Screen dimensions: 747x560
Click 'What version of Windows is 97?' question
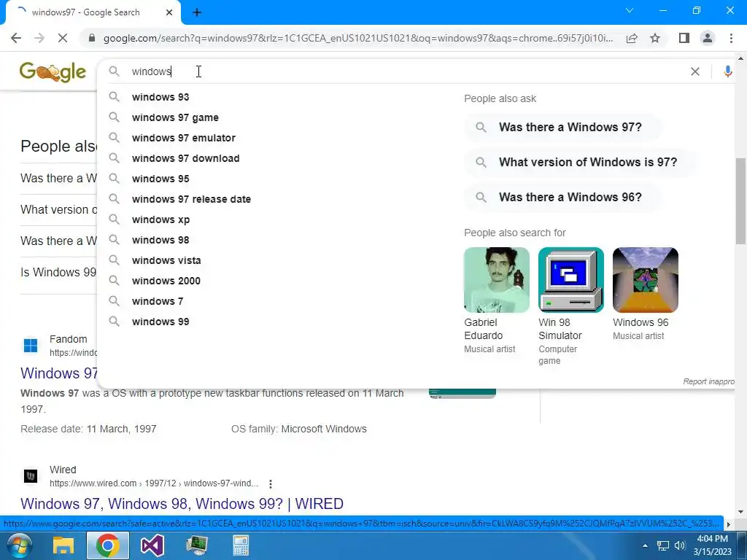[580, 163]
